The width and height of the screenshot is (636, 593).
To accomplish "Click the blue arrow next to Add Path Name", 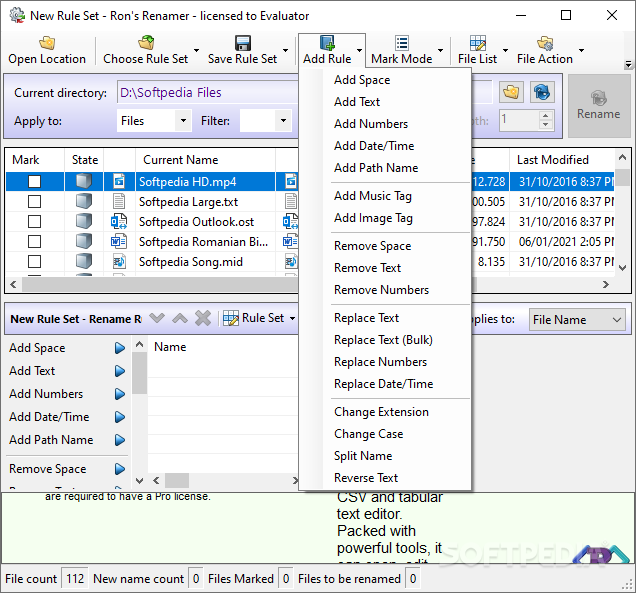I will pos(120,440).
